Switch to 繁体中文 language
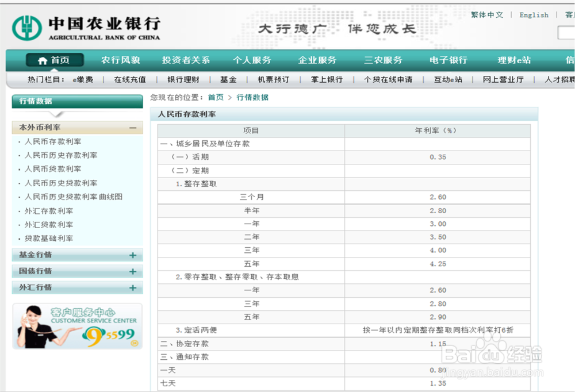This screenshot has width=575, height=392. 487,15
